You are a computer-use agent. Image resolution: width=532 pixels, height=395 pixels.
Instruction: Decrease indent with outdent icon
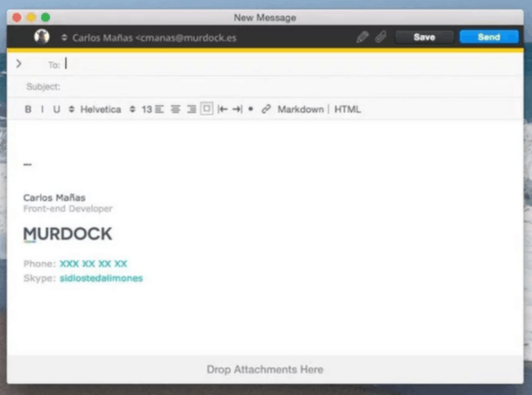point(223,109)
